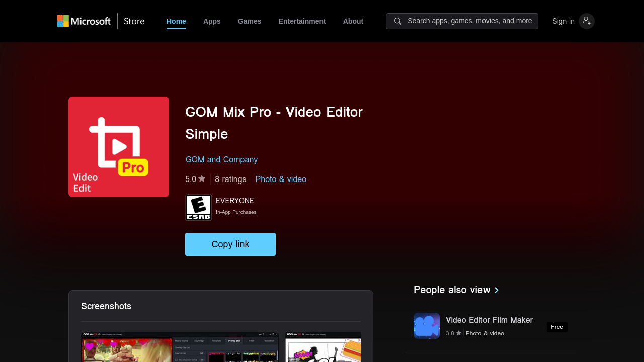Open the Photo & video category link
This screenshot has height=362, width=644.
pos(281,179)
